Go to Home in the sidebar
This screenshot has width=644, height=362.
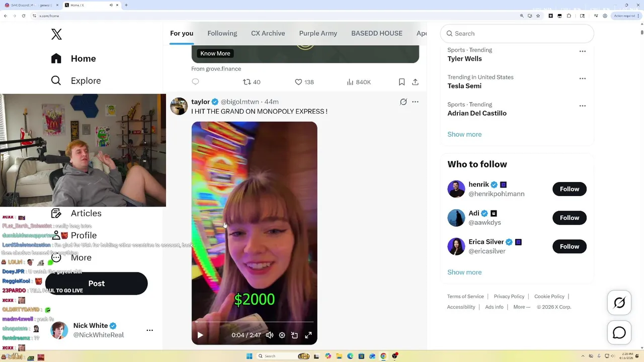pyautogui.click(x=73, y=58)
